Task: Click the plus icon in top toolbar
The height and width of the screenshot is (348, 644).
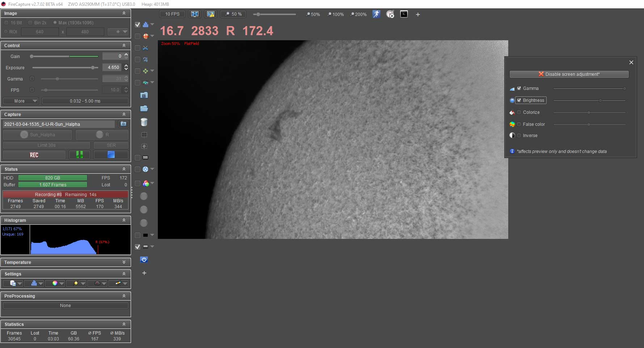Action: click(x=418, y=14)
